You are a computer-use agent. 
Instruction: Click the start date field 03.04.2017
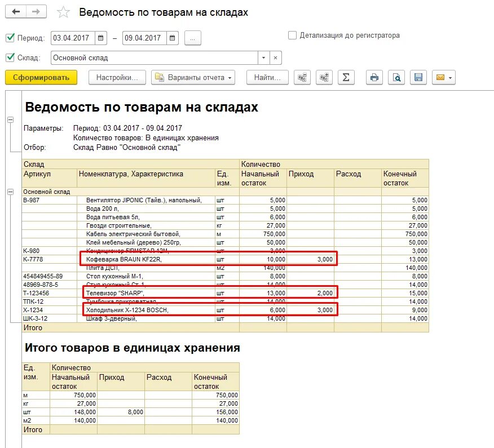(73, 38)
